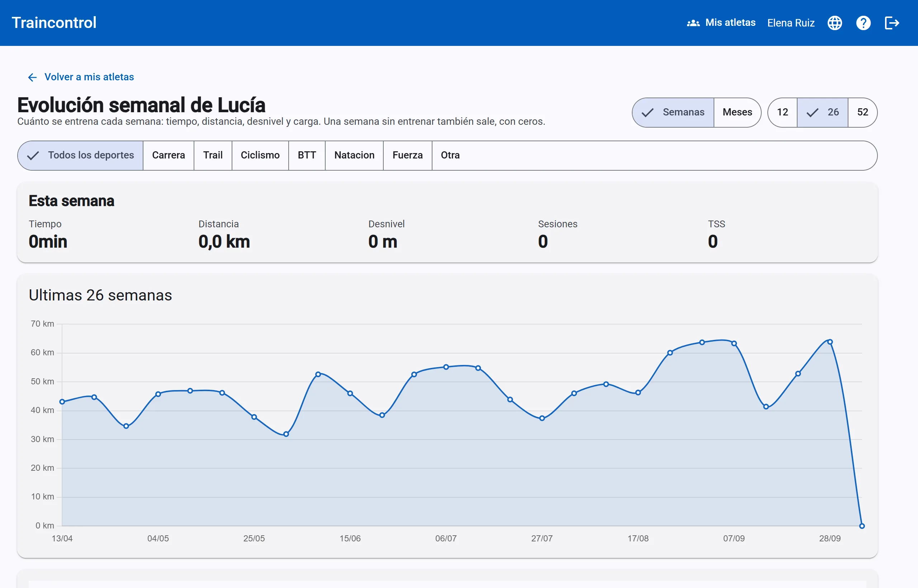Click the Esta semana heading
This screenshot has height=588, width=918.
pyautogui.click(x=71, y=201)
